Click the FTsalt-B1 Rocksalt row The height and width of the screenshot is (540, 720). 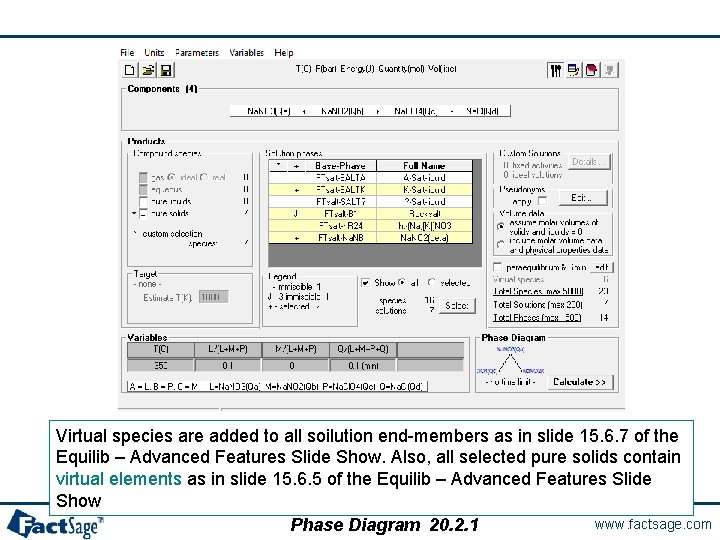pos(370,214)
